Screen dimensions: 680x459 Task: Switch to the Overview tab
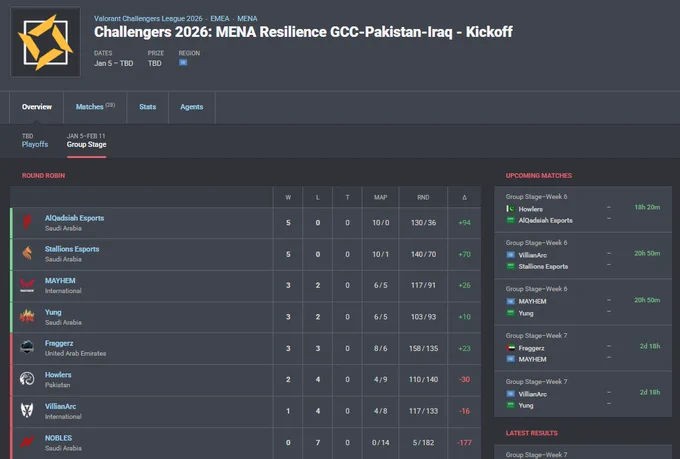(37, 107)
